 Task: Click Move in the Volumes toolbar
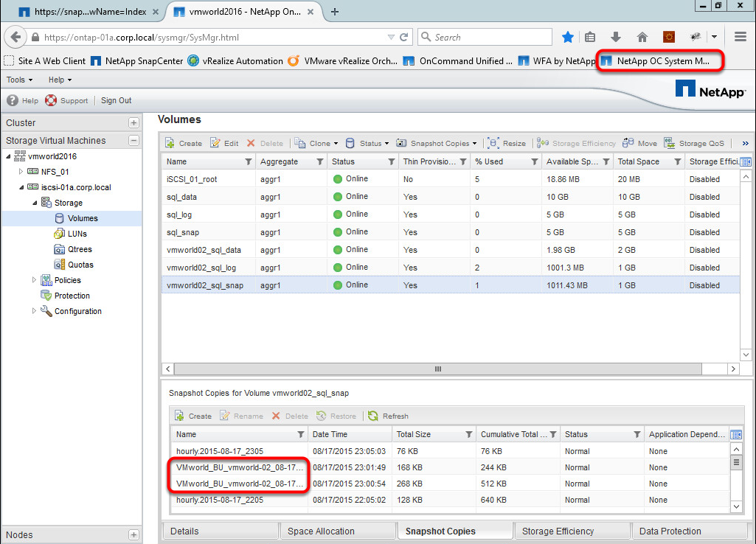tap(639, 143)
